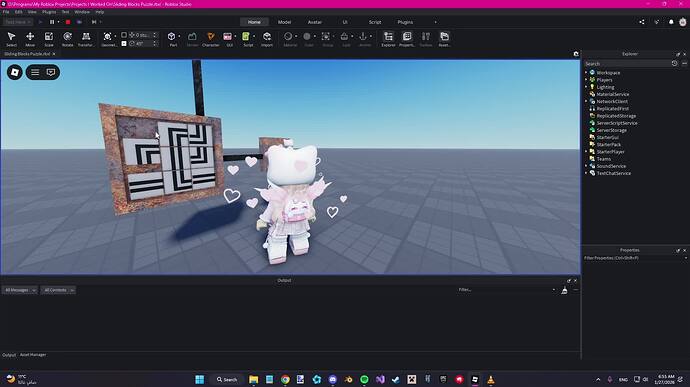Switch to the UI ribbon tab
Screen dimensions: 690x387
click(x=345, y=22)
